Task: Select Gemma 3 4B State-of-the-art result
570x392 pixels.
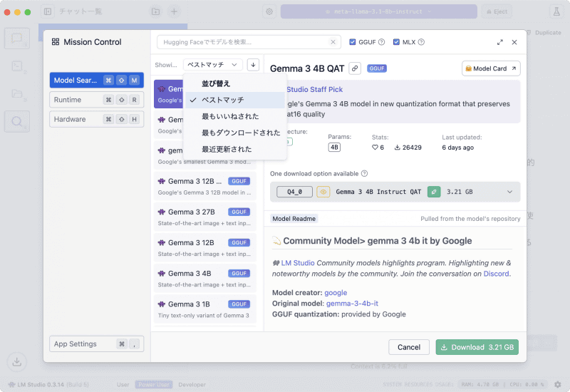Action: coord(204,279)
